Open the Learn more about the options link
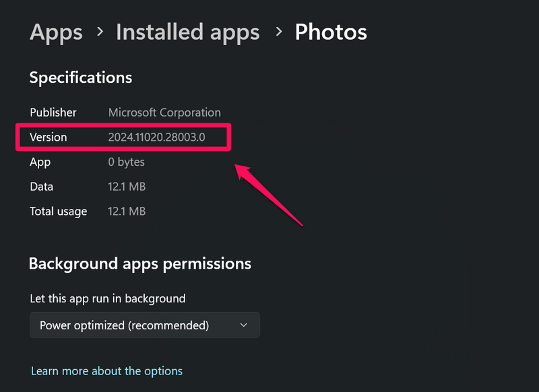Image resolution: width=539 pixels, height=392 pixels. 106,371
